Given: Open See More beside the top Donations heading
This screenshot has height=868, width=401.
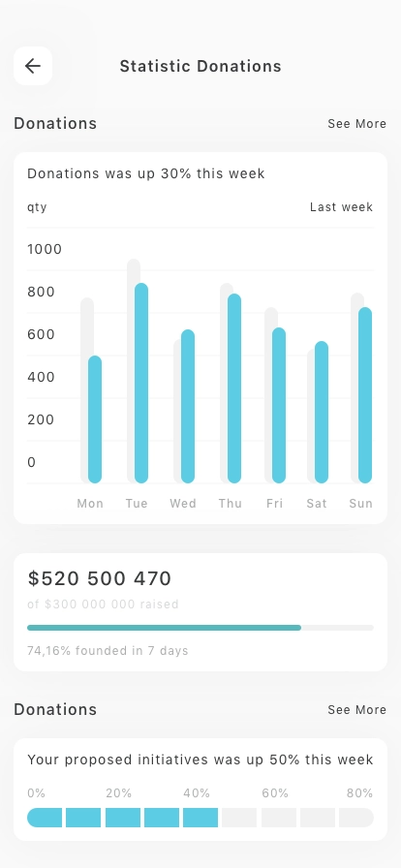Looking at the screenshot, I should click(x=356, y=123).
